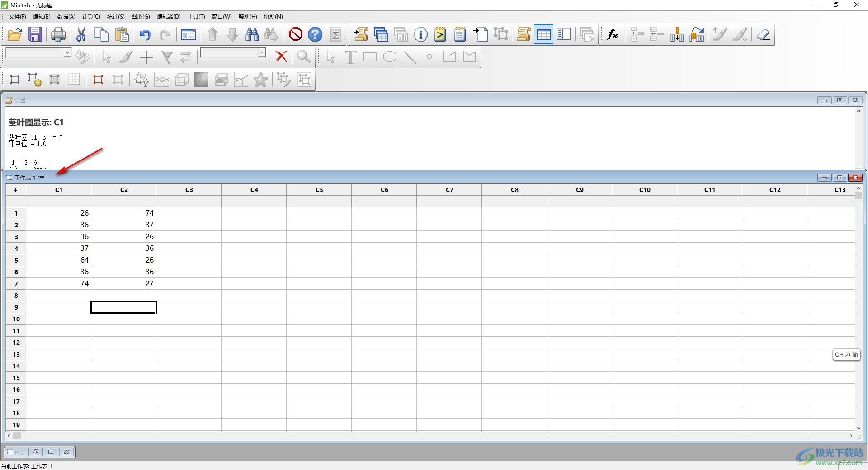Click the Session Folder scroll icon with plus
Image resolution: width=868 pixels, height=470 pixels.
pyautogui.click(x=361, y=34)
